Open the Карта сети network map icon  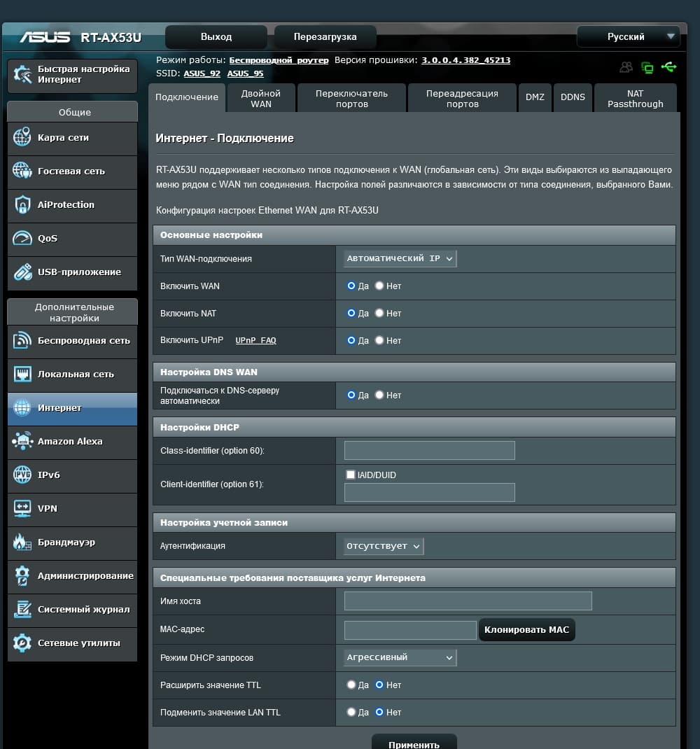pyautogui.click(x=22, y=137)
